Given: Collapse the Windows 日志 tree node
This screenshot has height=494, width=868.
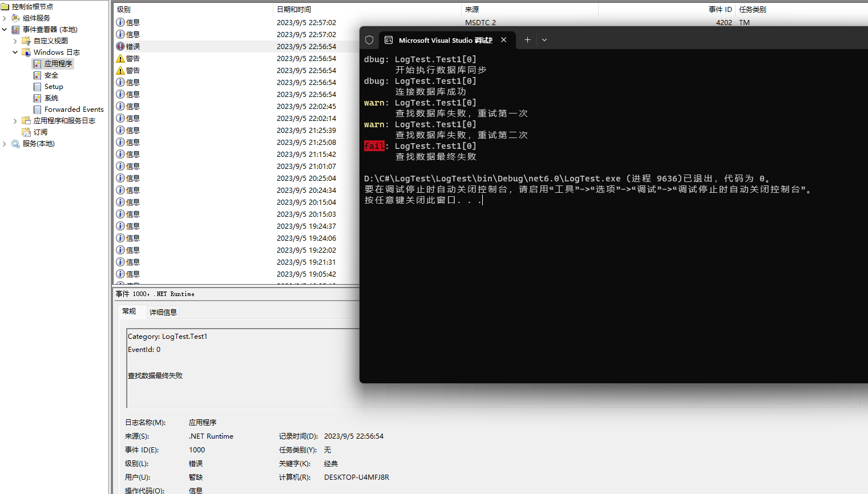Looking at the screenshot, I should [x=15, y=52].
